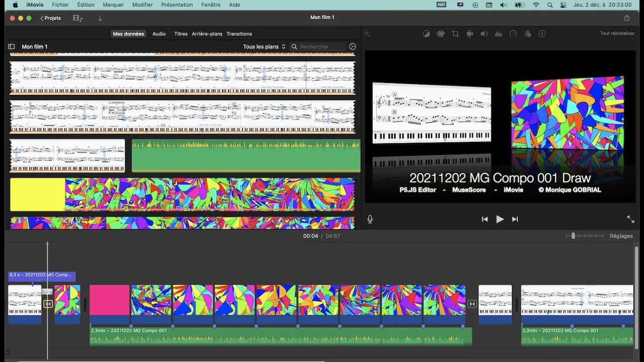
Task: Open the Marquer menu
Action: tap(113, 5)
